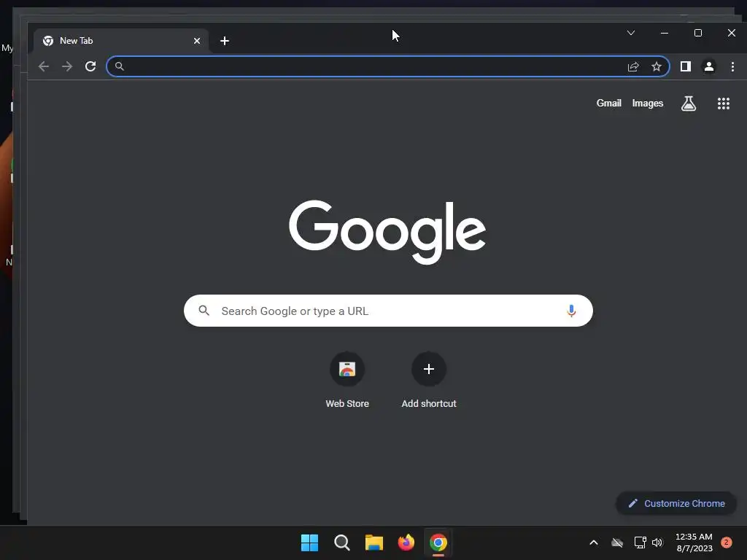Click the cloud sync tray icon
Image resolution: width=747 pixels, height=560 pixels.
tap(617, 542)
